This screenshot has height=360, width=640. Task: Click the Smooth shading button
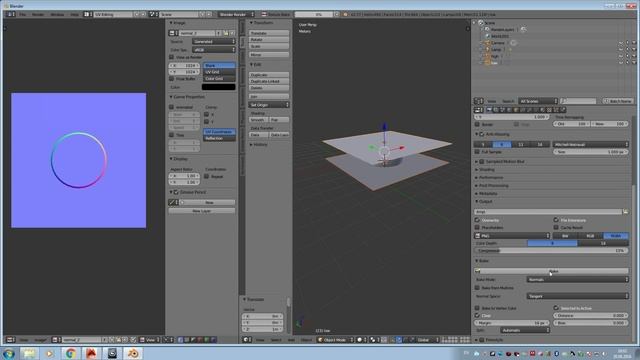pos(258,120)
